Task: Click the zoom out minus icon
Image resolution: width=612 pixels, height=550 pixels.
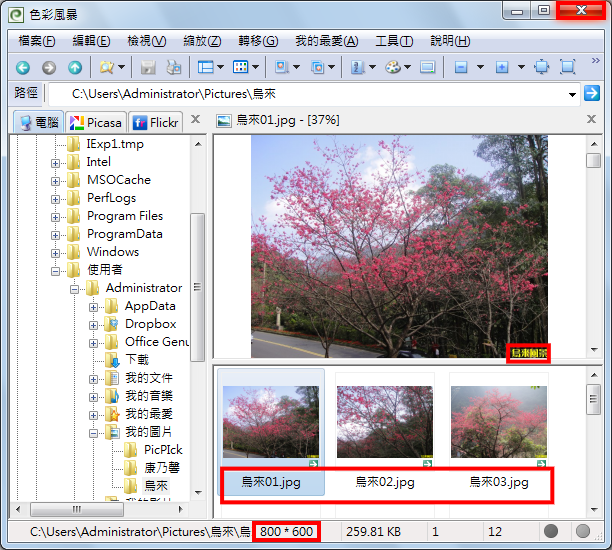Action: tap(461, 67)
